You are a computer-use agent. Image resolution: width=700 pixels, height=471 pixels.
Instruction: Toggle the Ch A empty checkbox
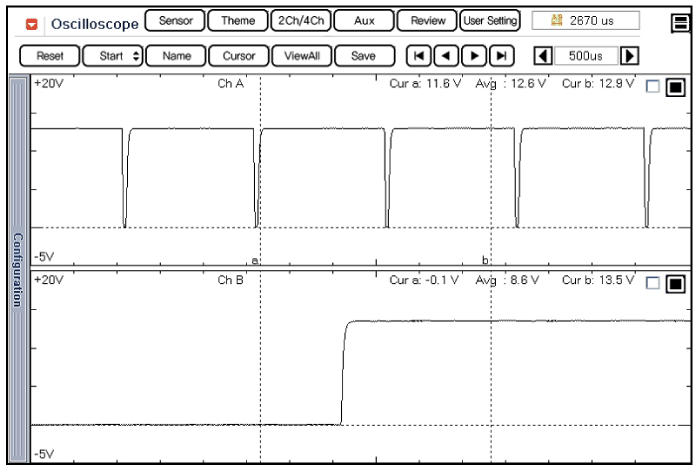tap(653, 88)
